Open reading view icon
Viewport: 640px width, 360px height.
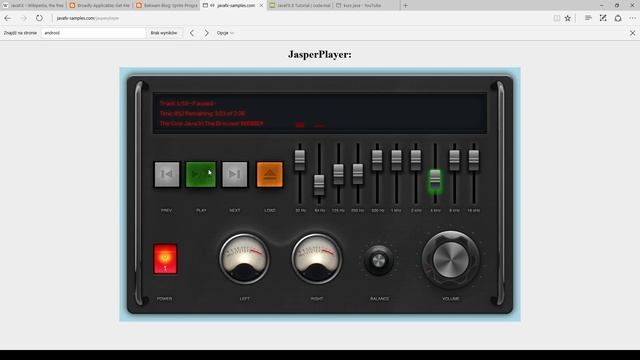click(556, 18)
